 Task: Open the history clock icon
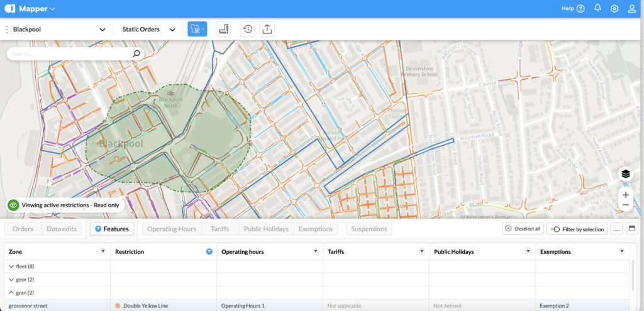tap(248, 30)
